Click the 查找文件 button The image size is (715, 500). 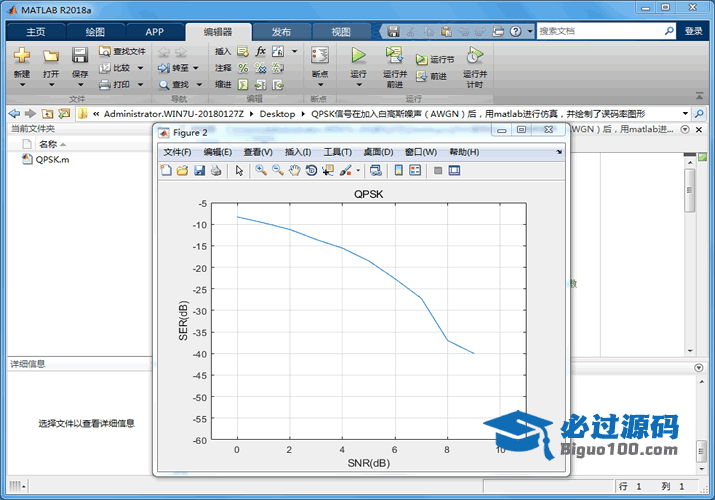pyautogui.click(x=123, y=51)
